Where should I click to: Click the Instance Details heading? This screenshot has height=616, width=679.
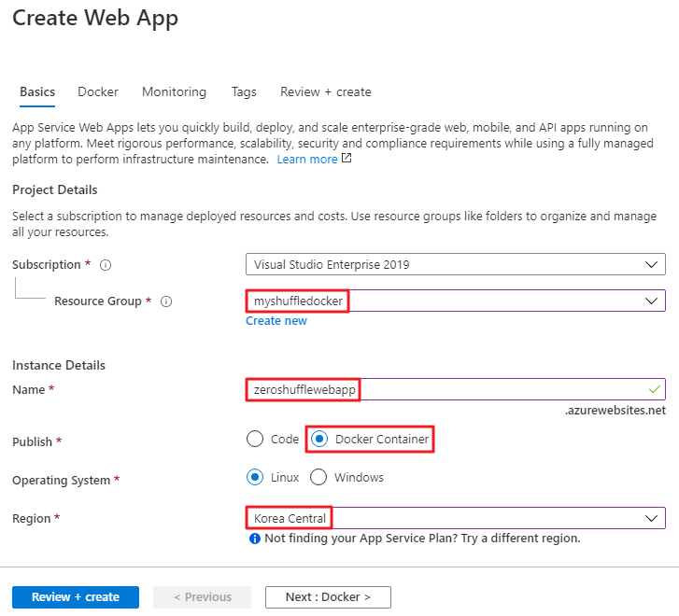[59, 365]
